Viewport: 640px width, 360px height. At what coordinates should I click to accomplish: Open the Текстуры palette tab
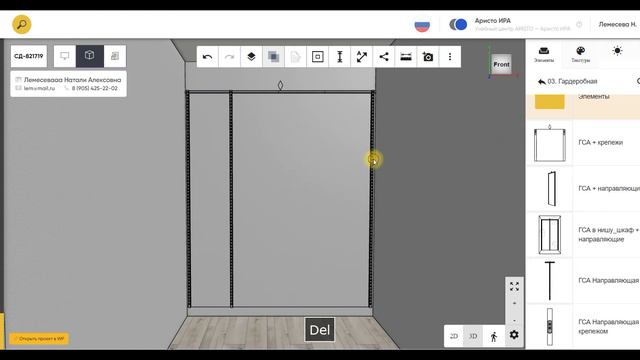580,54
